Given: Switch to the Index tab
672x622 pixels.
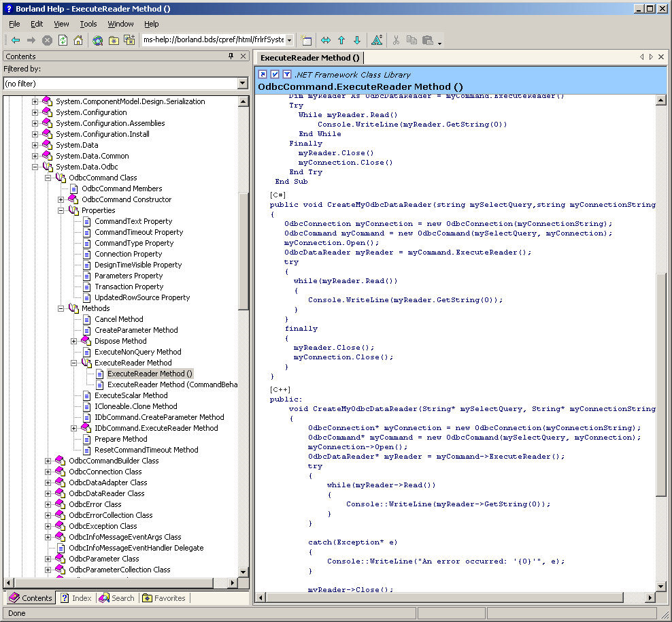Looking at the screenshot, I should coord(76,598).
